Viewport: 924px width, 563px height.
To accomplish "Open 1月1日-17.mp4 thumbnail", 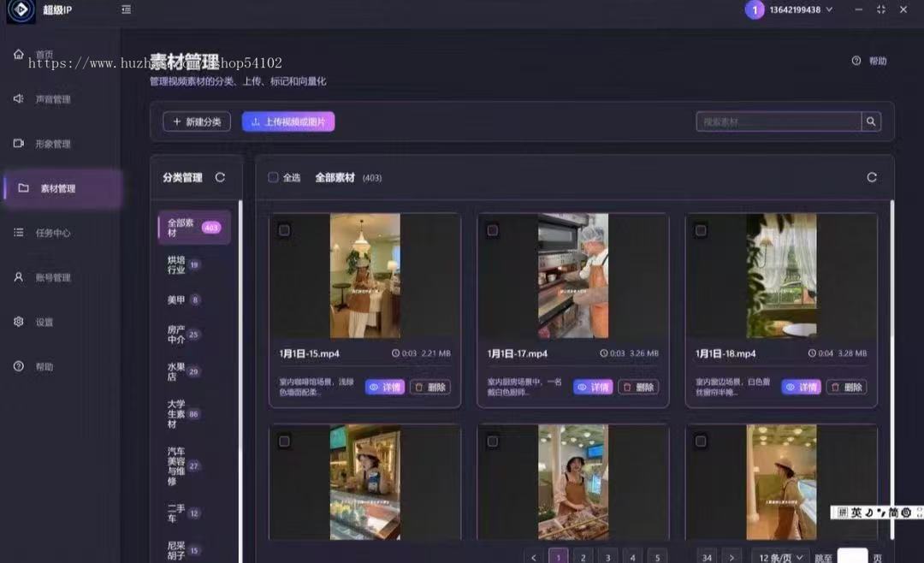I will pos(573,276).
